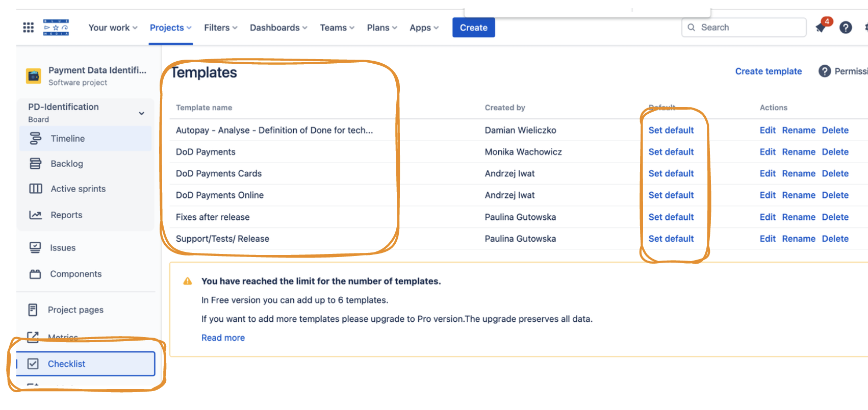
Task: Go to Active sprints board
Action: click(x=78, y=189)
